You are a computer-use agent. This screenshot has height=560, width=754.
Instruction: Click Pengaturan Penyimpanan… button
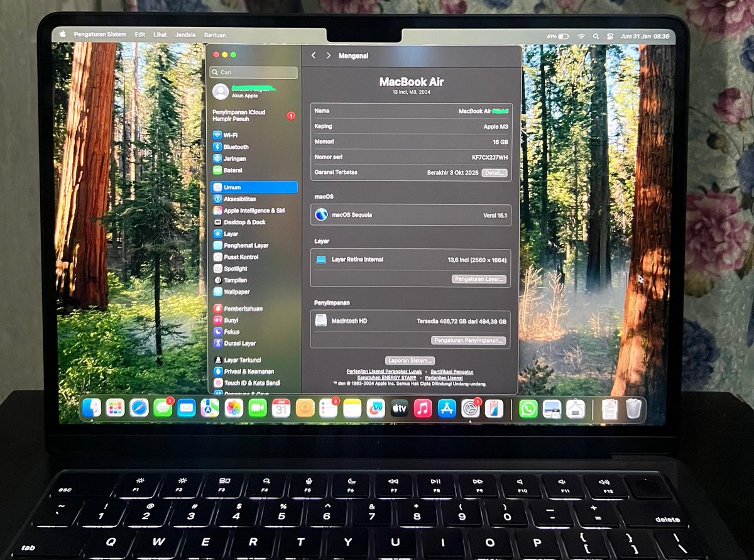click(x=469, y=340)
